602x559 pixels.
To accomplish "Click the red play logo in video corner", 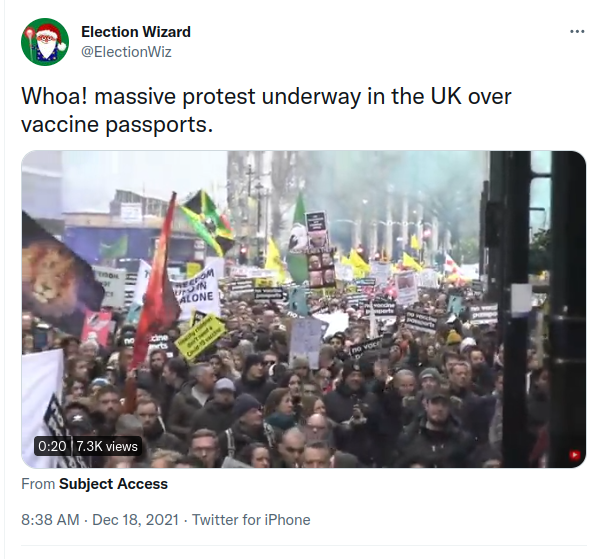I will [x=574, y=455].
